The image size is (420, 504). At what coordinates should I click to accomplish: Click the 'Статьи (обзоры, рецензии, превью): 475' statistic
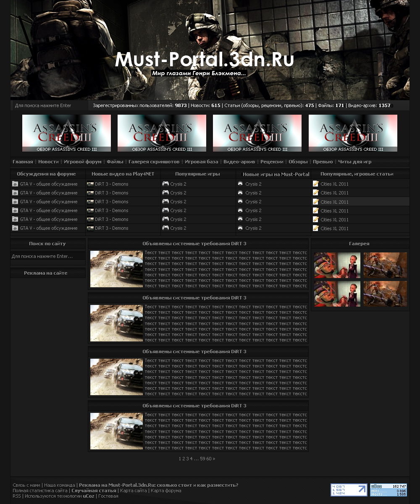269,105
